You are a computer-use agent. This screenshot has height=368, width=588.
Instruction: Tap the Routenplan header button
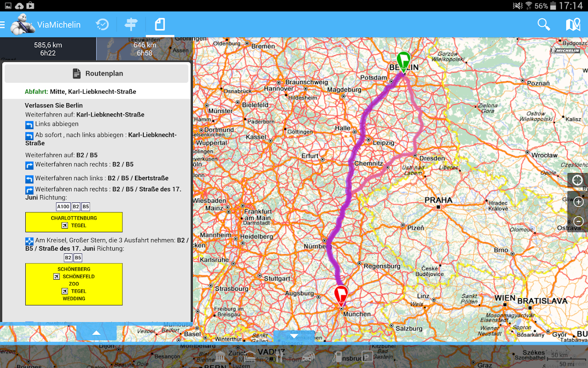coord(97,74)
